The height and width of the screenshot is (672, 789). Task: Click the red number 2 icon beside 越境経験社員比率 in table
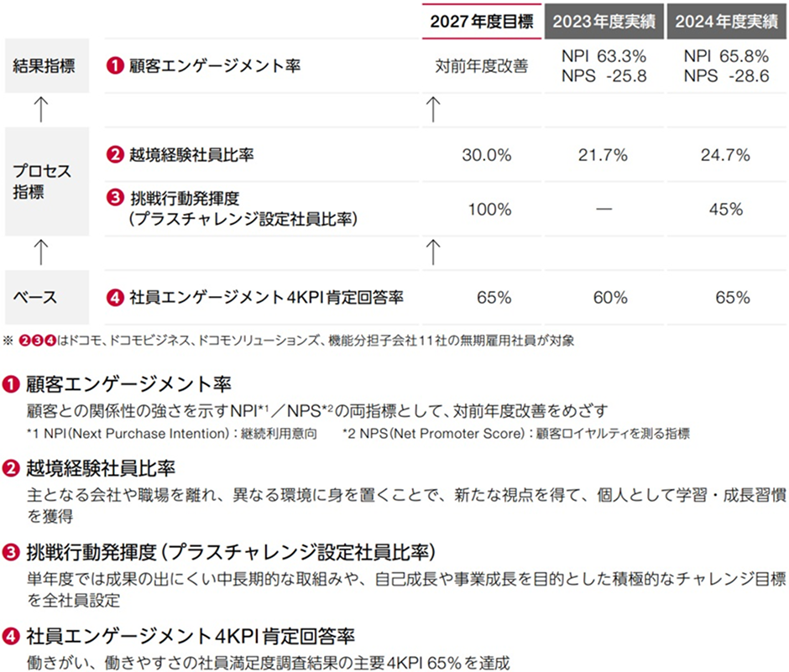[116, 154]
